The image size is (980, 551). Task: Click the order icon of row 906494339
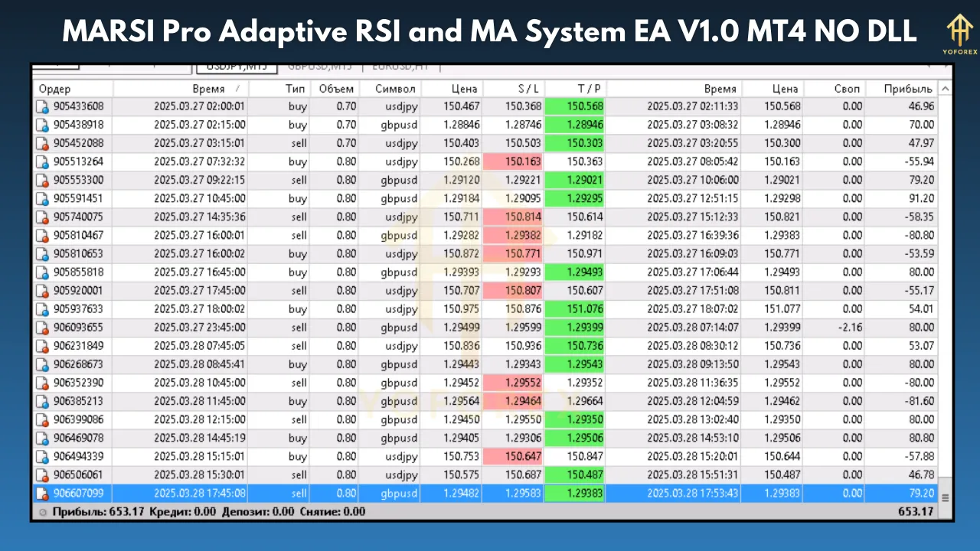(x=44, y=456)
